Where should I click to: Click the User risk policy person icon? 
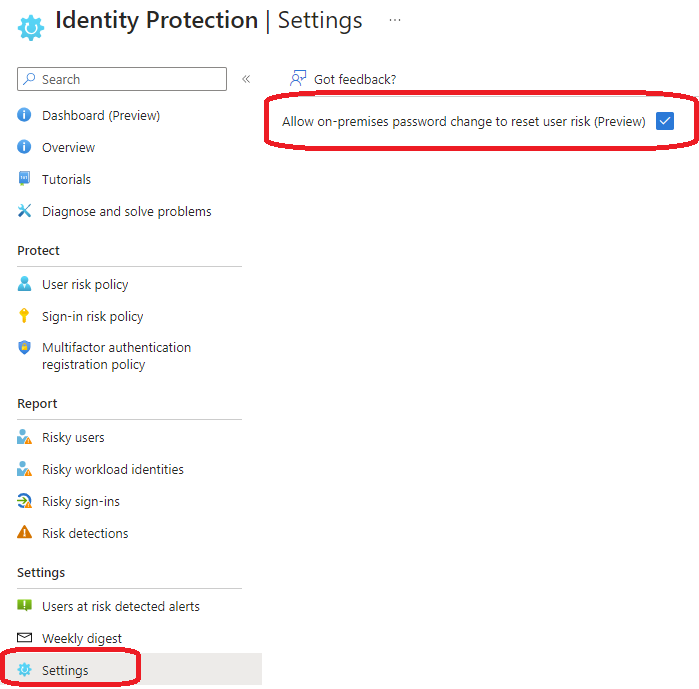pos(25,285)
